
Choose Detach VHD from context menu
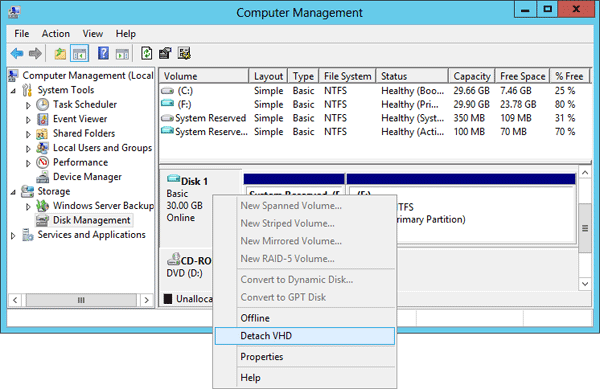(x=305, y=336)
